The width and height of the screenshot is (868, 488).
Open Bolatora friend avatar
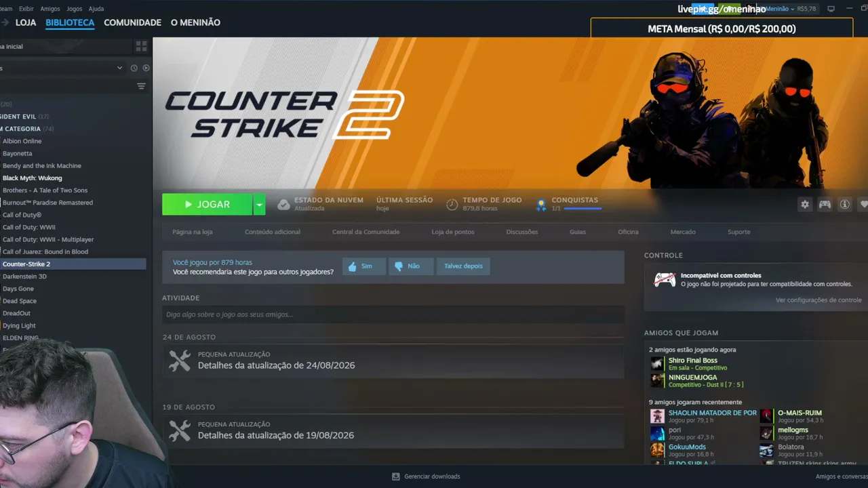tap(766, 450)
